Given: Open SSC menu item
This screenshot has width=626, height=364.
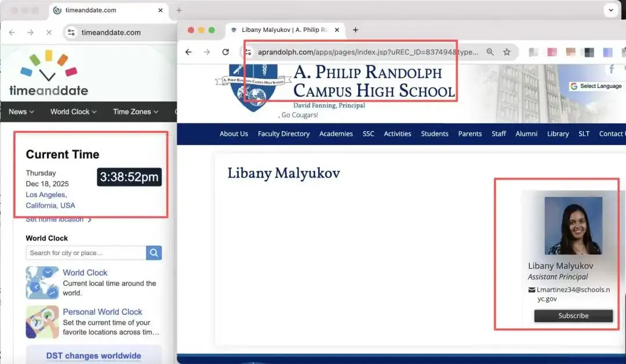Looking at the screenshot, I should point(369,134).
